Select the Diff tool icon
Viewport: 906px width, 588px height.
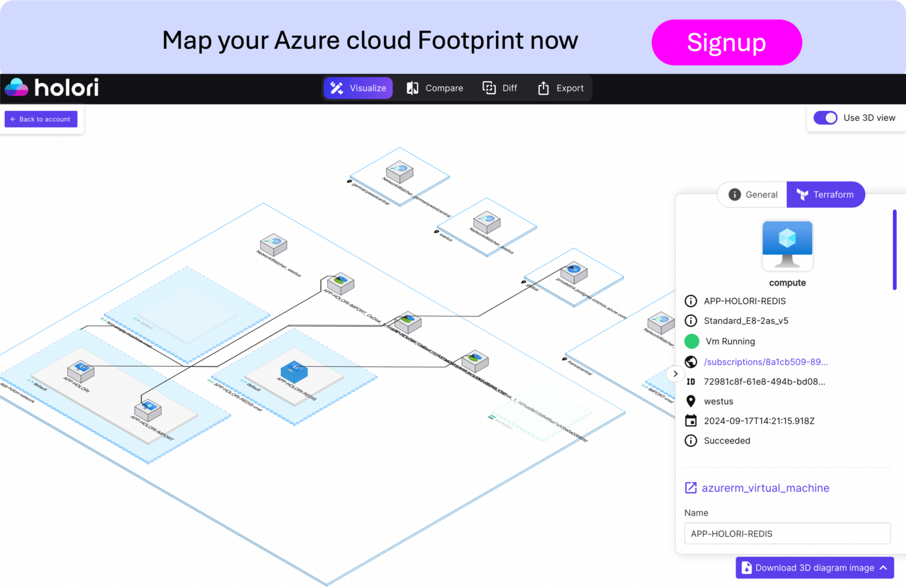490,88
